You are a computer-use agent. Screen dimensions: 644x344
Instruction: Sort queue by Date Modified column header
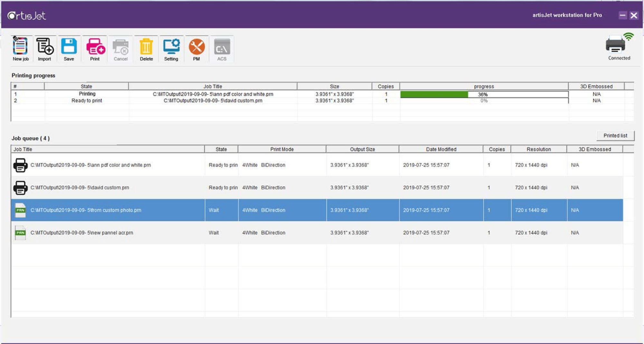(x=441, y=149)
